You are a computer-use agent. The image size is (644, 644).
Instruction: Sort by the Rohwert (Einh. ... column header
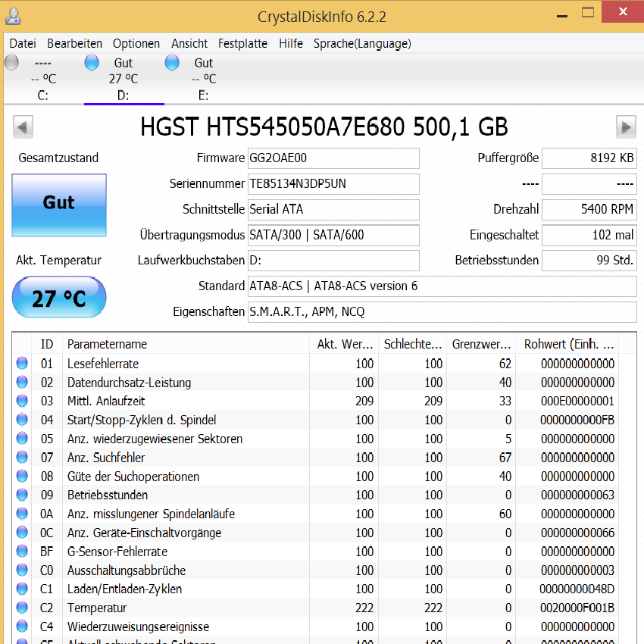click(x=567, y=344)
